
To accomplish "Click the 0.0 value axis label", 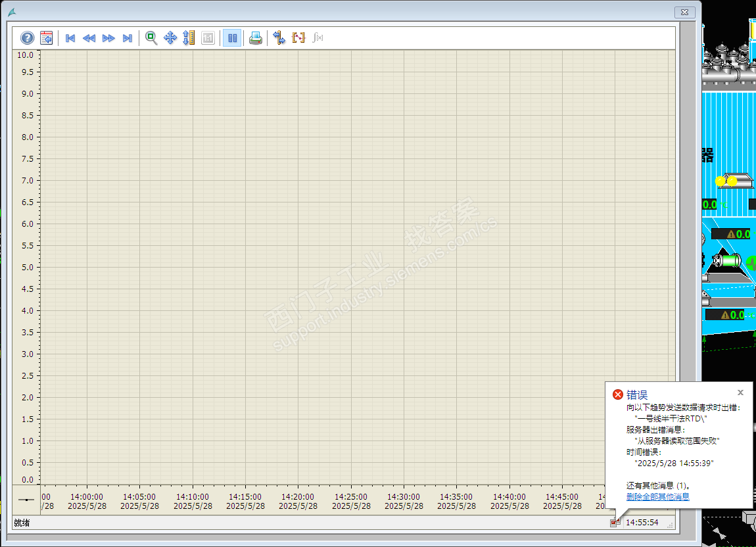I will [x=28, y=479].
